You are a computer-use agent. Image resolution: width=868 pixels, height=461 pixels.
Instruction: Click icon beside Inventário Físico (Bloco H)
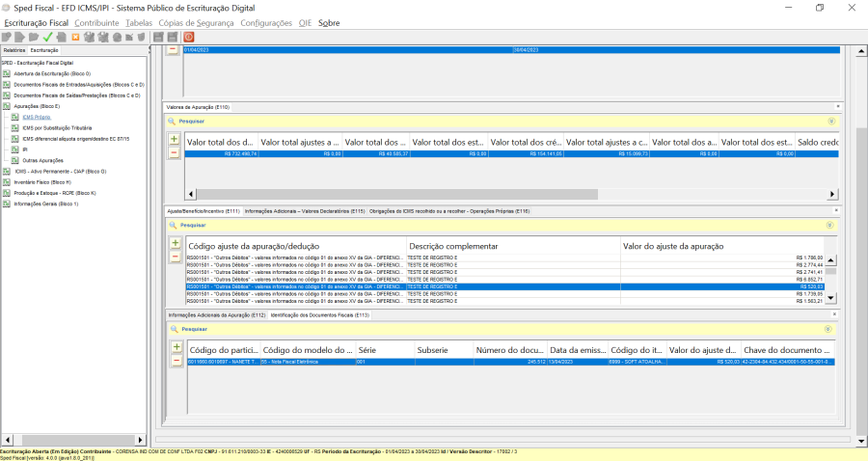(x=6, y=182)
